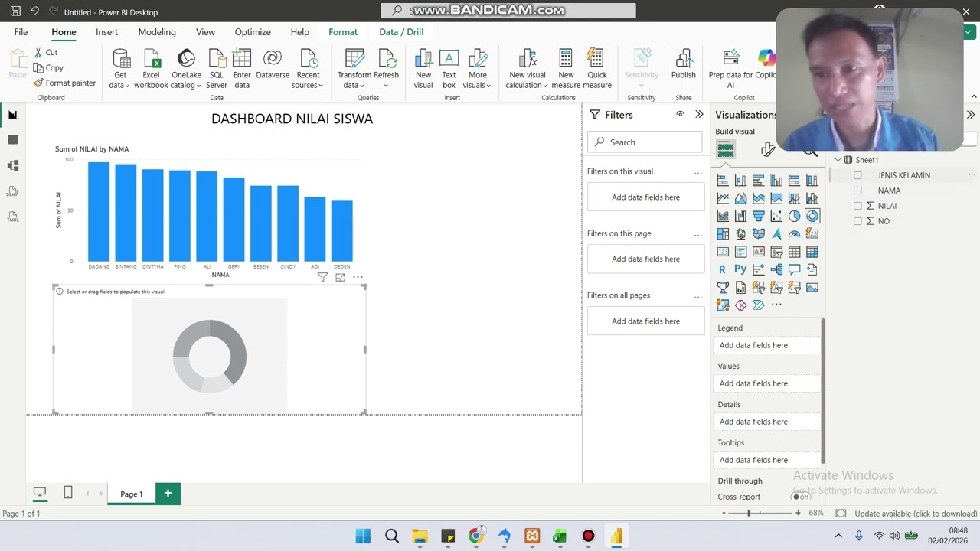This screenshot has width=980, height=551.
Task: Click the Filters search field
Action: point(645,142)
